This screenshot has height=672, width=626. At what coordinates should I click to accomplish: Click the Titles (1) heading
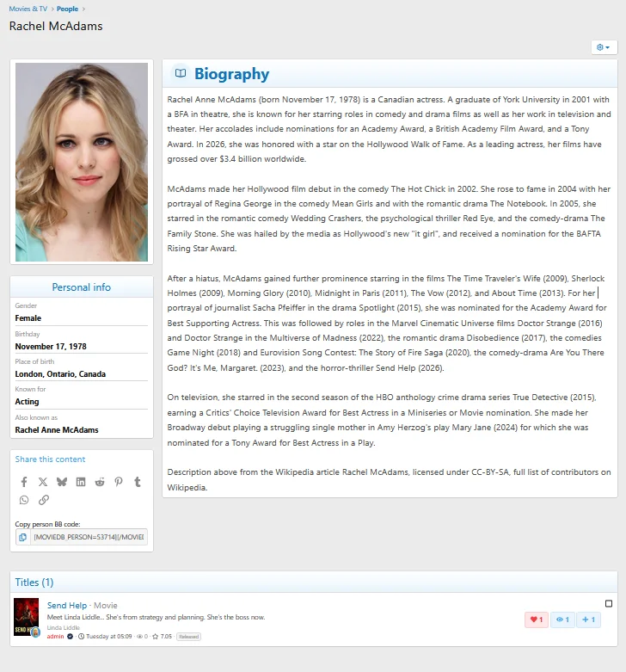pos(34,582)
